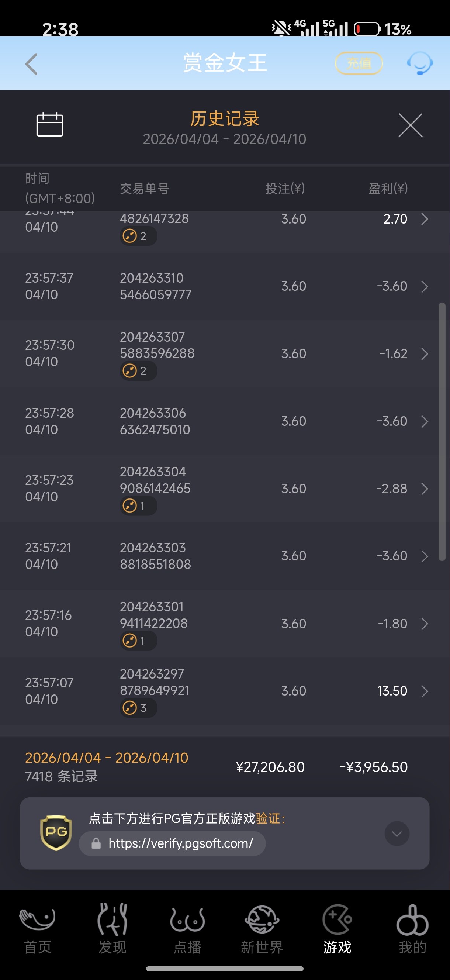Expand the 13.50 profit record

click(425, 691)
